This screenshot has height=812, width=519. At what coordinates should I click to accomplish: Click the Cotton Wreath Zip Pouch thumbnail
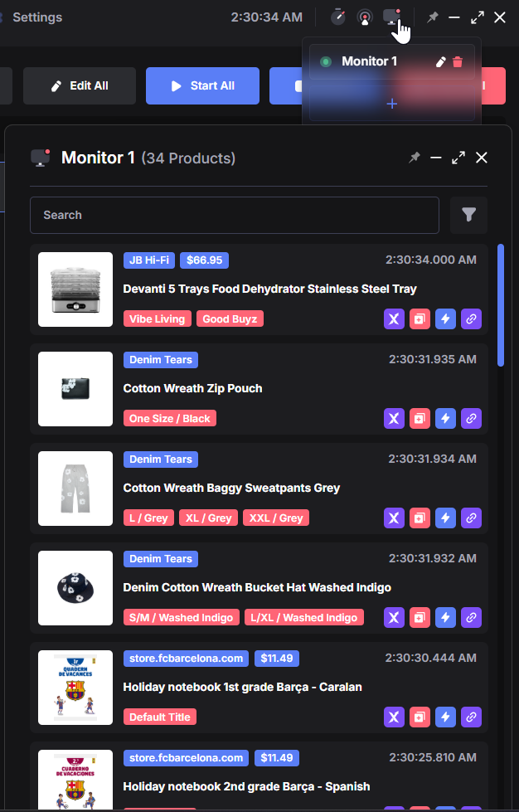coord(75,389)
